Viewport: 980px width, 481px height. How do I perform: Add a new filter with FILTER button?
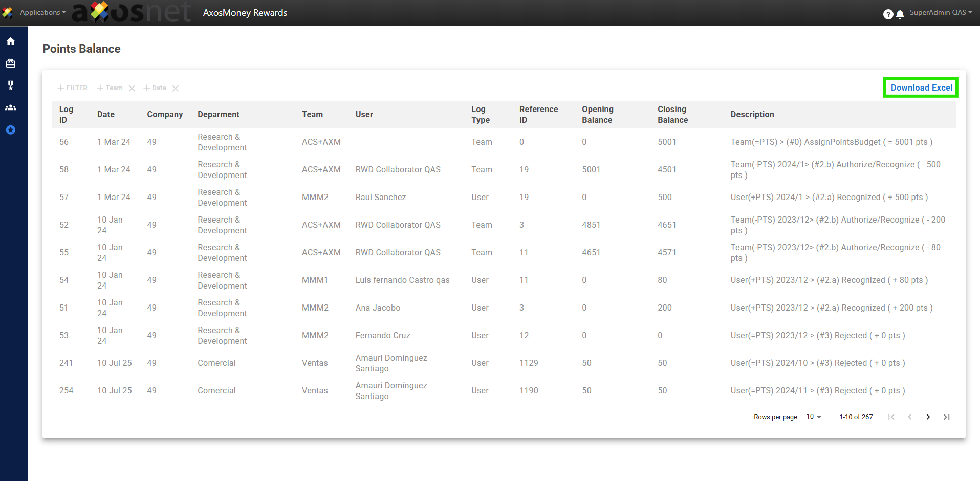point(73,88)
